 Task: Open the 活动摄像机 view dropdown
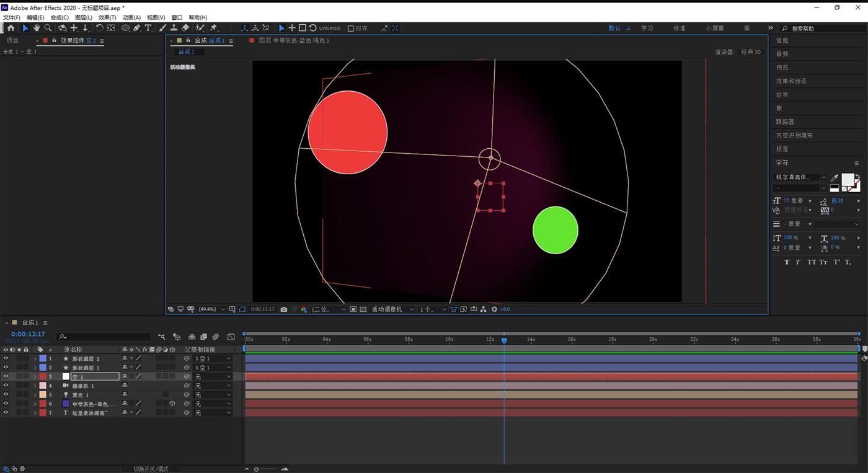(392, 309)
